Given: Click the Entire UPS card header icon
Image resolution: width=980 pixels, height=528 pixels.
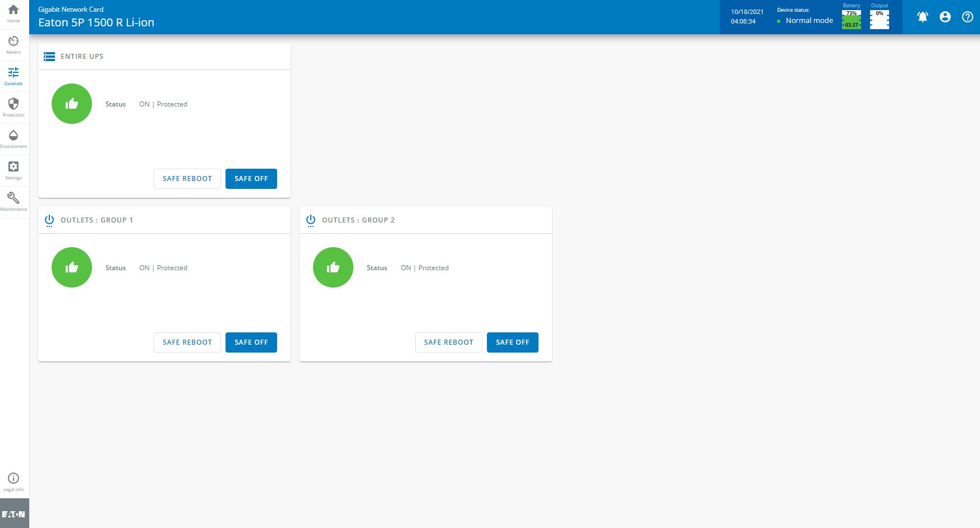Looking at the screenshot, I should pyautogui.click(x=49, y=57).
